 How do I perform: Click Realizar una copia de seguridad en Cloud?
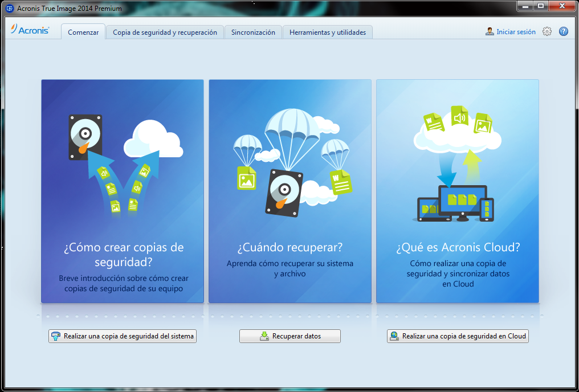458,336
